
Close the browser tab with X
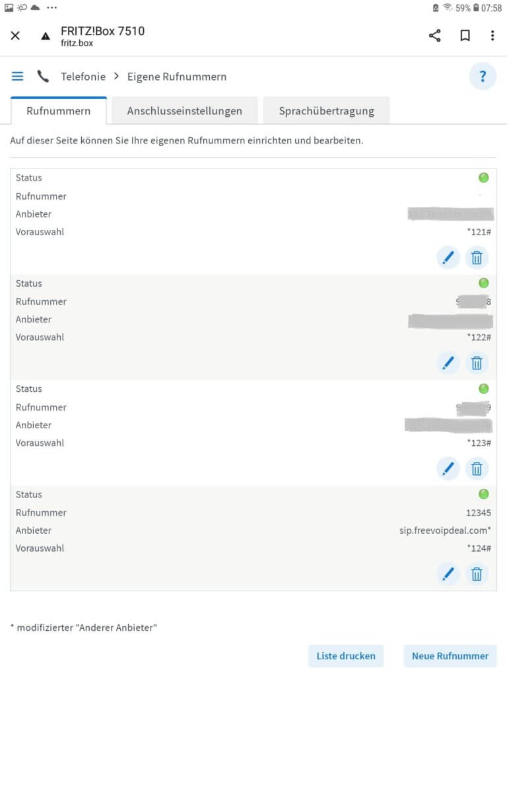tap(15, 36)
